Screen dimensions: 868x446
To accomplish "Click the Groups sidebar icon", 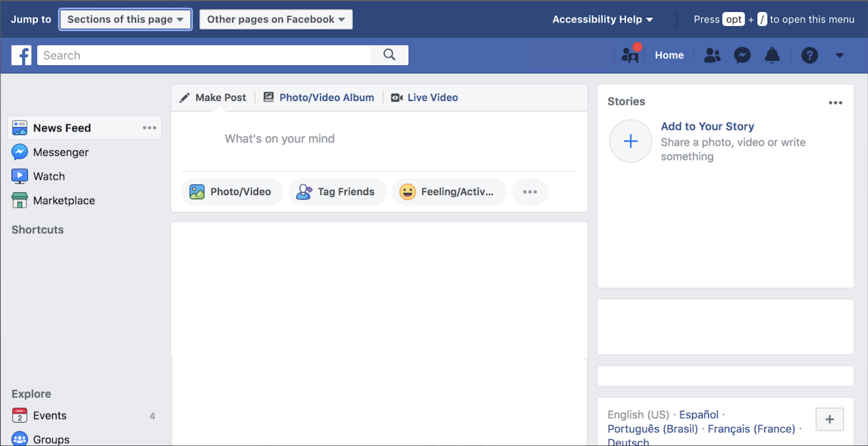I will coord(19,439).
